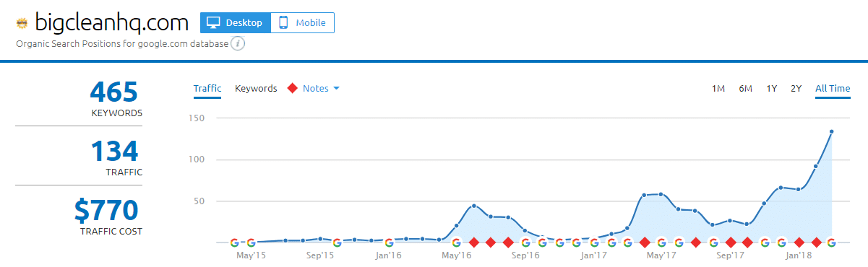Click the red note marker under Sep'17
This screenshot has height=267, width=868.
coord(731,242)
